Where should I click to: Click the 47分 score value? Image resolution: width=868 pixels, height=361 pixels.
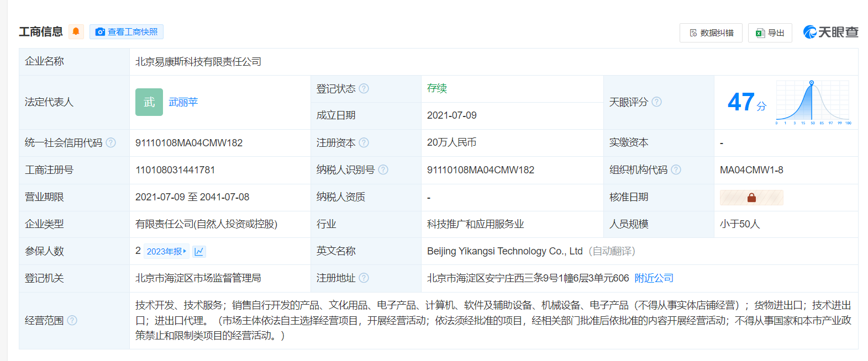[x=747, y=102]
